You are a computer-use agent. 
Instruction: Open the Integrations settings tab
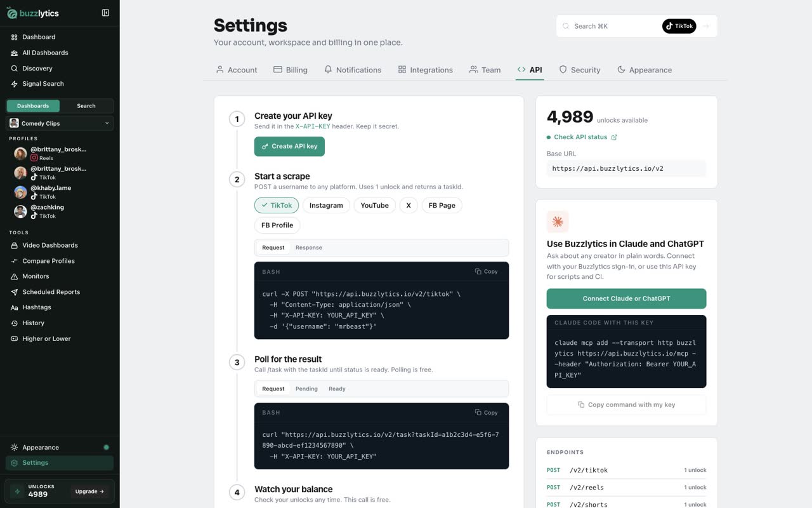pyautogui.click(x=425, y=70)
